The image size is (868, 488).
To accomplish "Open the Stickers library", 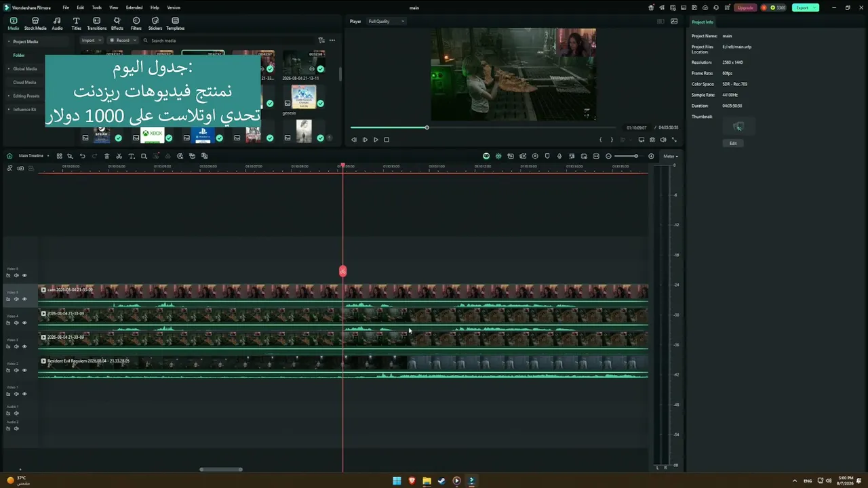I will [x=155, y=24].
